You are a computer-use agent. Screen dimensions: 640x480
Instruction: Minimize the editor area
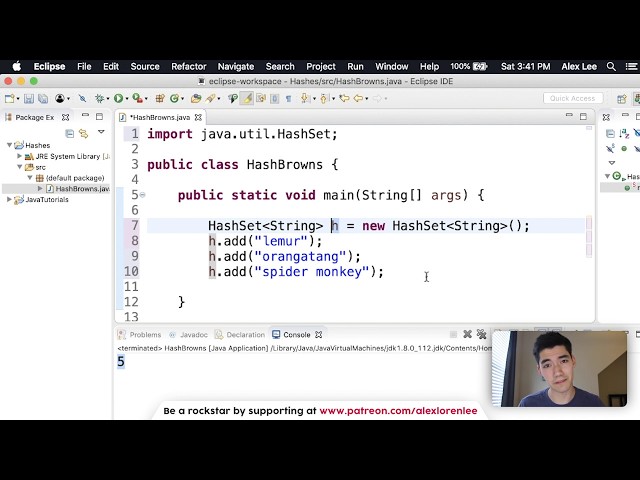569,116
